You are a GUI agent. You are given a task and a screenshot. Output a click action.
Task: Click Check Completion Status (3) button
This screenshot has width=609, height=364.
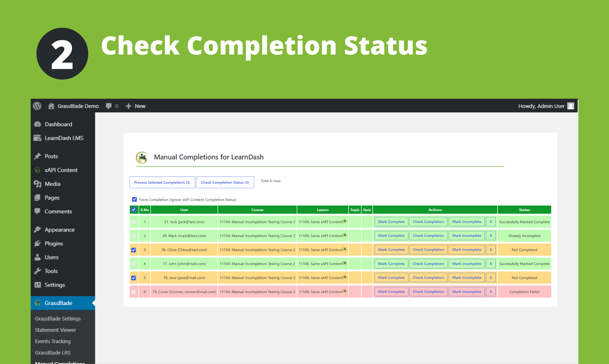pos(225,182)
